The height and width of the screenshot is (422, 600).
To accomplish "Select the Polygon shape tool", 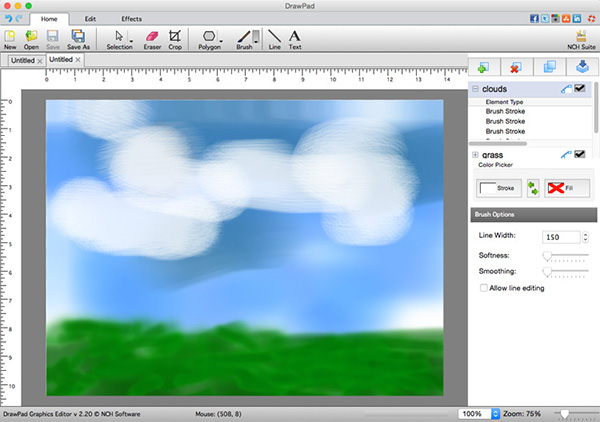I will pyautogui.click(x=209, y=39).
